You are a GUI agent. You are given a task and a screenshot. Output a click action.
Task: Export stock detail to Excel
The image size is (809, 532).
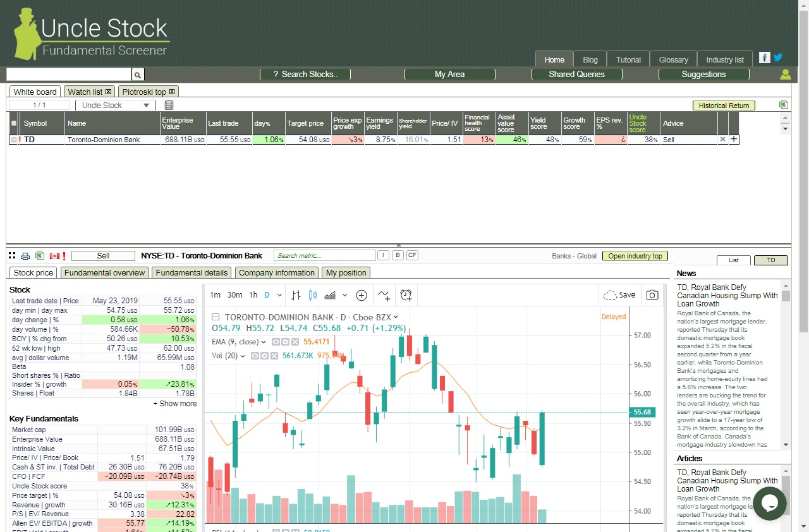click(x=40, y=256)
